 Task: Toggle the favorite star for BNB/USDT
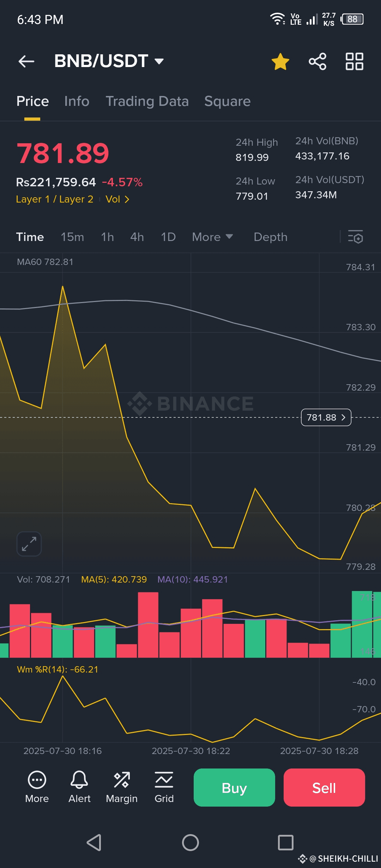pos(280,61)
